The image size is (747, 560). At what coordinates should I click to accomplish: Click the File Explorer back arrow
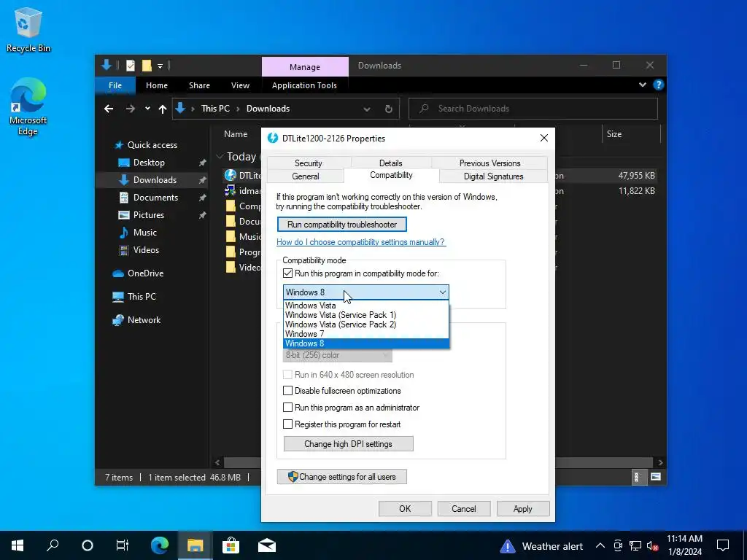109,109
